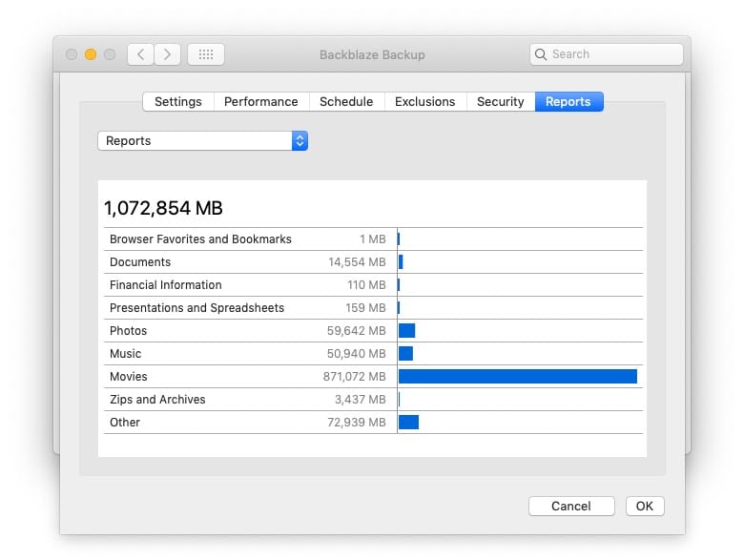Screen dimensions: 744x560
Task: Click the Reports dropdown blue arrows
Action: [300, 141]
